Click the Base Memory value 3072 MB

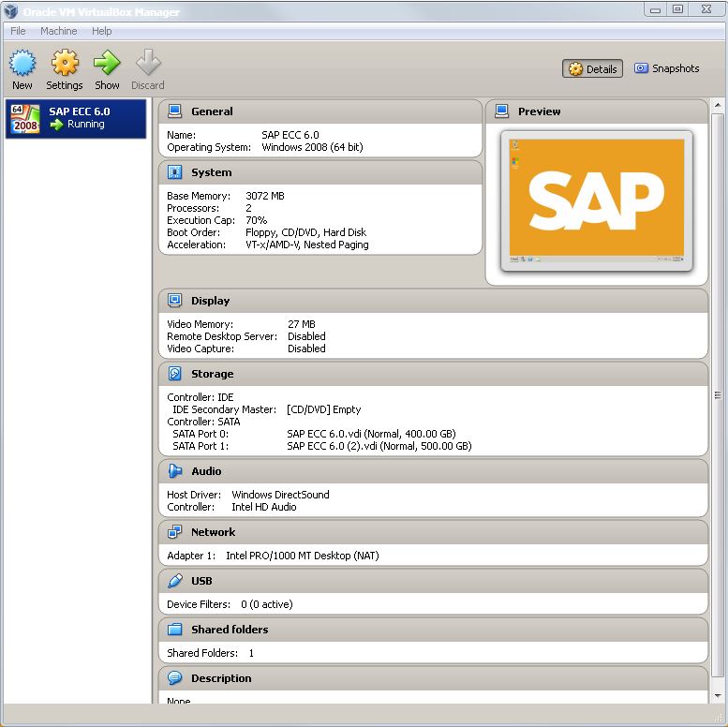tap(264, 196)
